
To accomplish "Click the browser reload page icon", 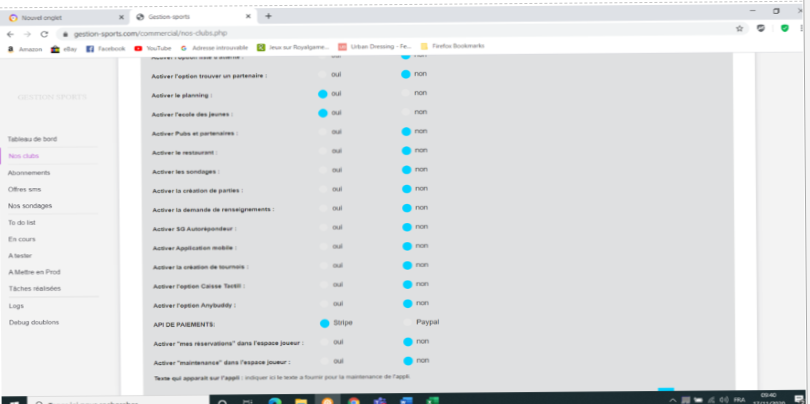I will [x=44, y=32].
